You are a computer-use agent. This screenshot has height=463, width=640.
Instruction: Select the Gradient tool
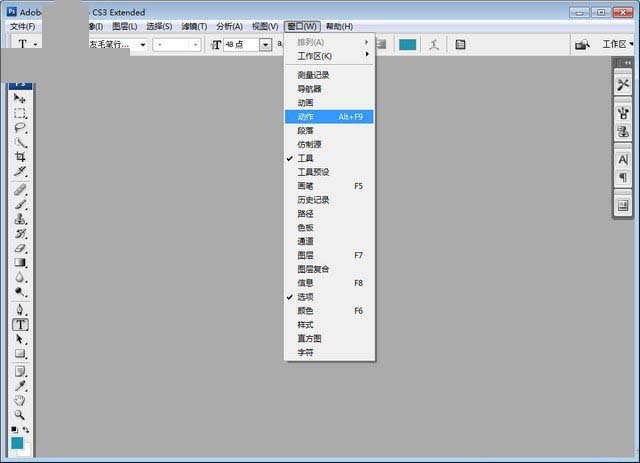click(20, 263)
